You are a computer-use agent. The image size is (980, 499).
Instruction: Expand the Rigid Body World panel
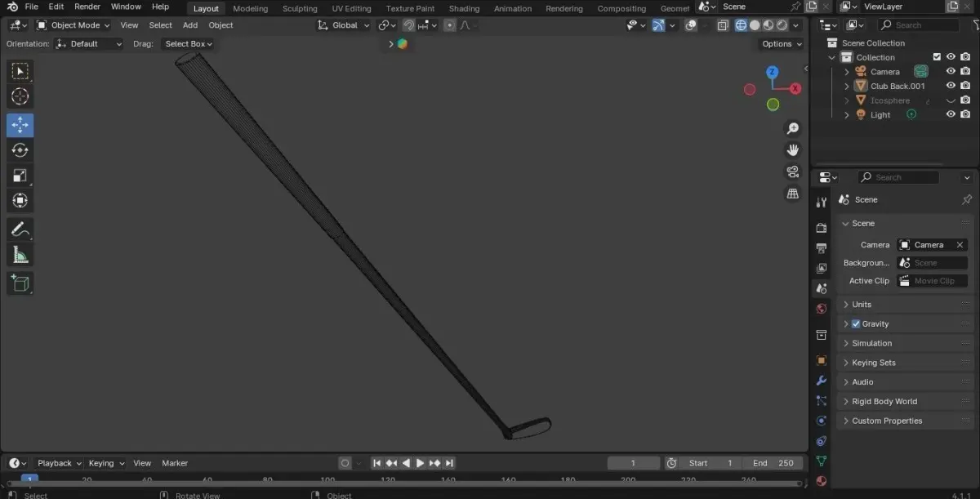[906, 402]
